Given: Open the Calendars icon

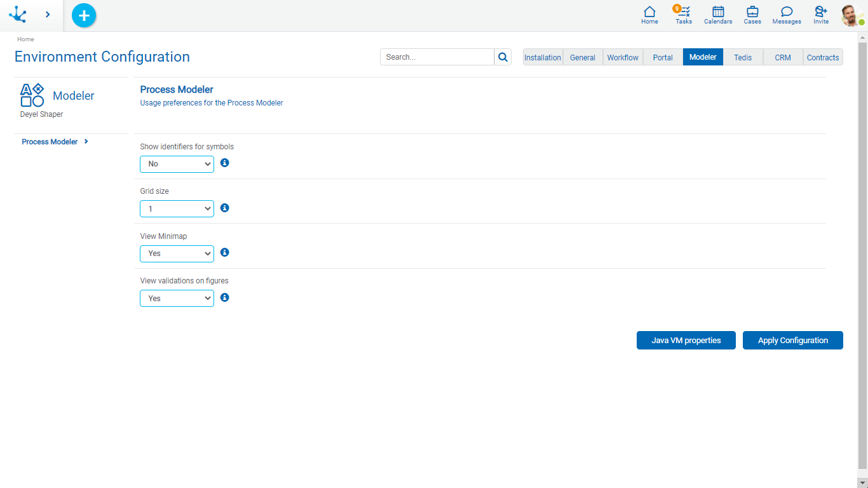Looking at the screenshot, I should [x=718, y=15].
